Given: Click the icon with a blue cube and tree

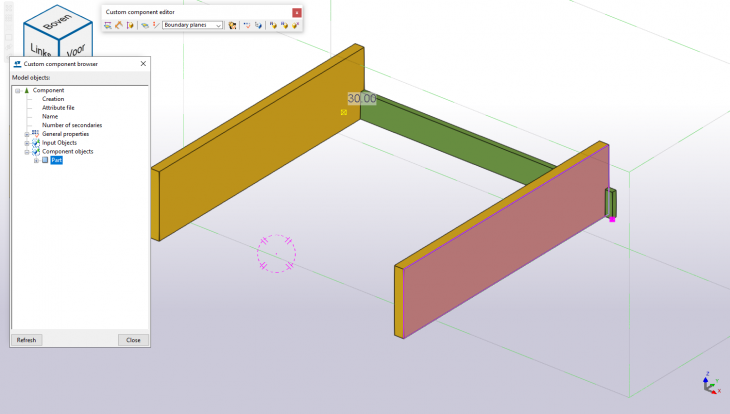Looking at the screenshot, I should 258,25.
